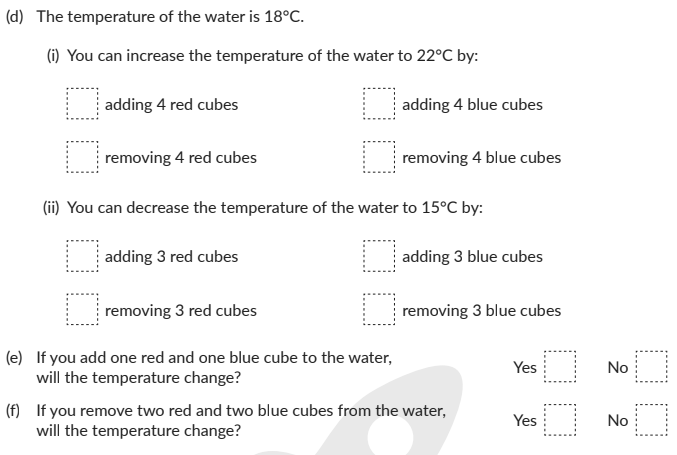
Task: Check the 'adding 4 blue cubes' box
Action: point(379,105)
